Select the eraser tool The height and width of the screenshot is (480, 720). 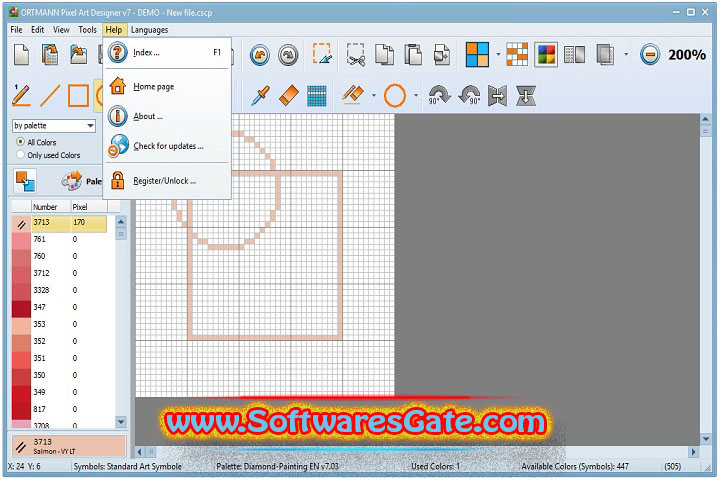coord(289,96)
